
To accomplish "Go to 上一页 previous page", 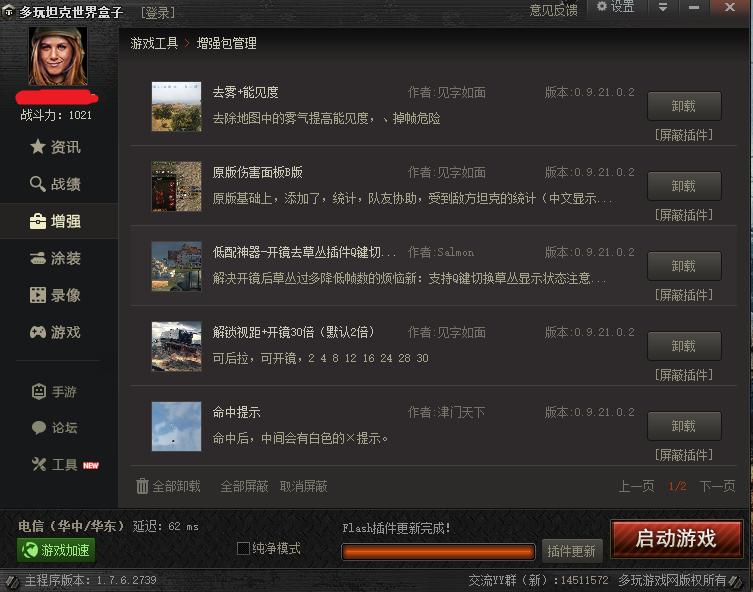I will tap(636, 486).
